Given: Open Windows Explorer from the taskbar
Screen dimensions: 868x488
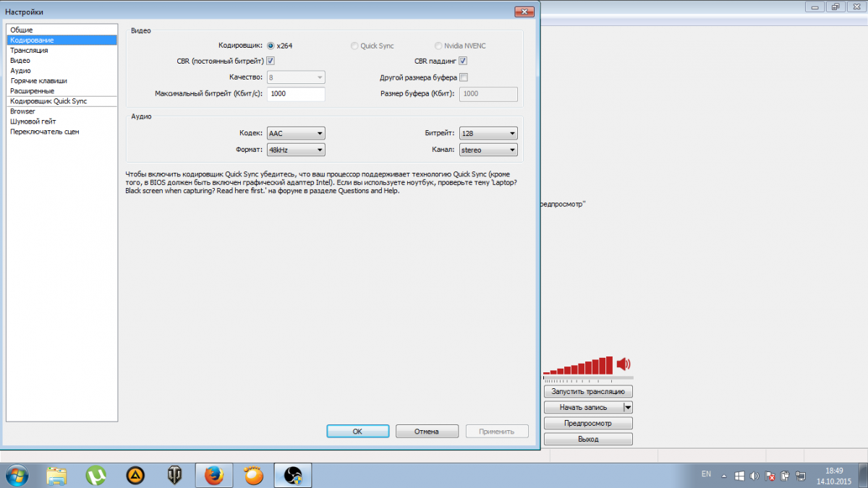Looking at the screenshot, I should coord(56,475).
